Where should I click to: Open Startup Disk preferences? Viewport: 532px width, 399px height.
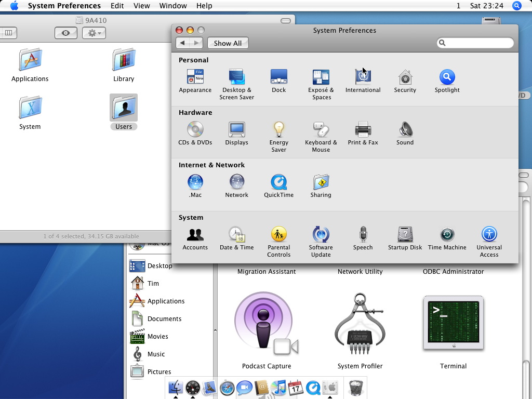(x=405, y=238)
